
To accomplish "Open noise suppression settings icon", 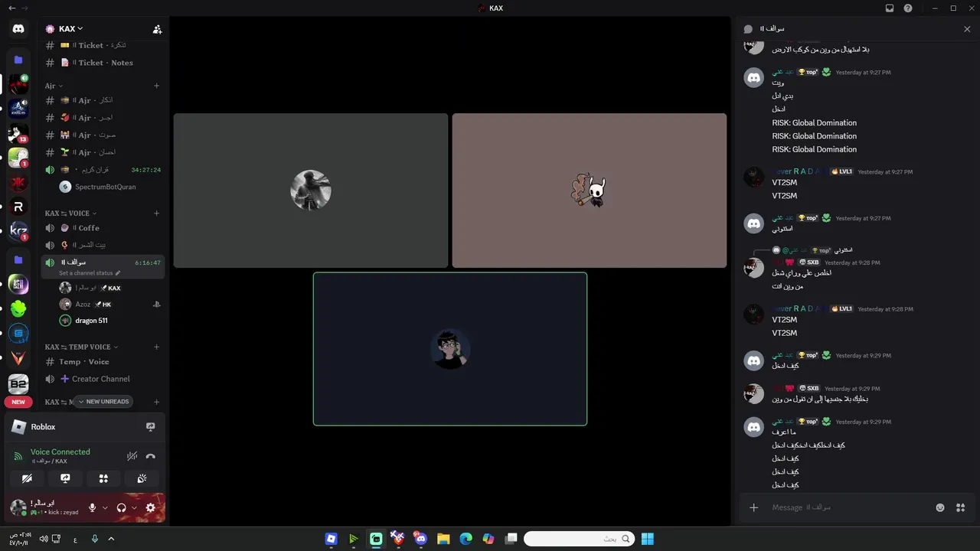I will pyautogui.click(x=132, y=456).
